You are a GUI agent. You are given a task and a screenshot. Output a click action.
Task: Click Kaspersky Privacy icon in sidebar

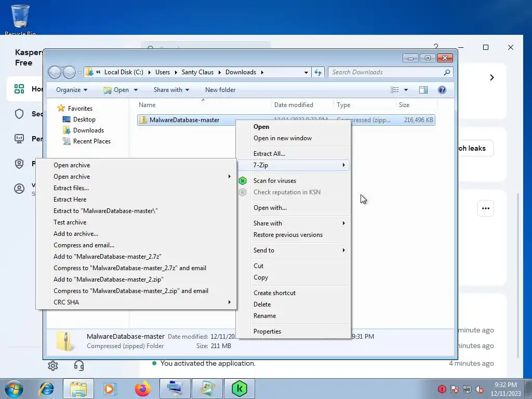(19, 164)
